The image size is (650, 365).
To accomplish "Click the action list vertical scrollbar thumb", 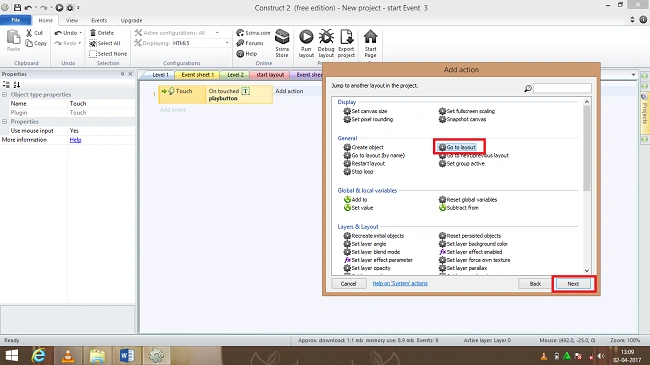I will click(x=587, y=148).
